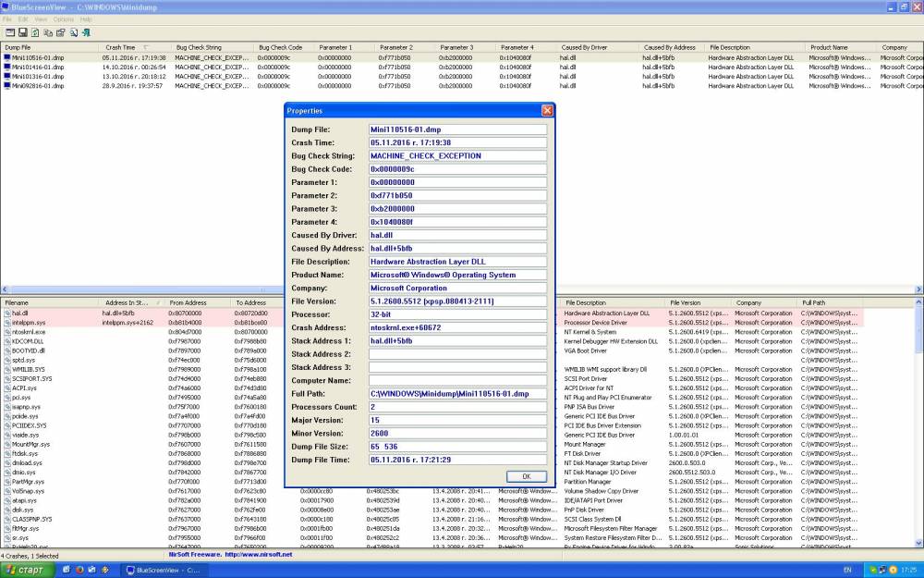924x578 pixels.
Task: Click the upper pane horizontal scrollbar right arrow
Action: pyautogui.click(x=918, y=289)
